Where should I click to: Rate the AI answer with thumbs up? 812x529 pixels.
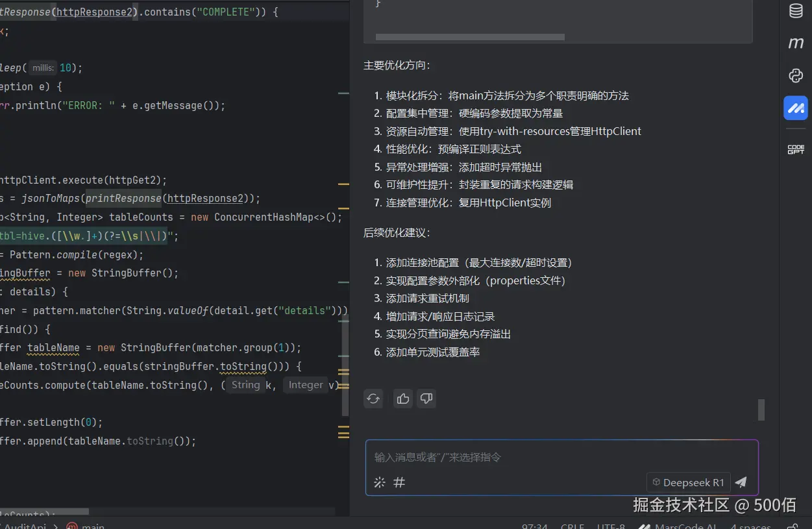[402, 399]
